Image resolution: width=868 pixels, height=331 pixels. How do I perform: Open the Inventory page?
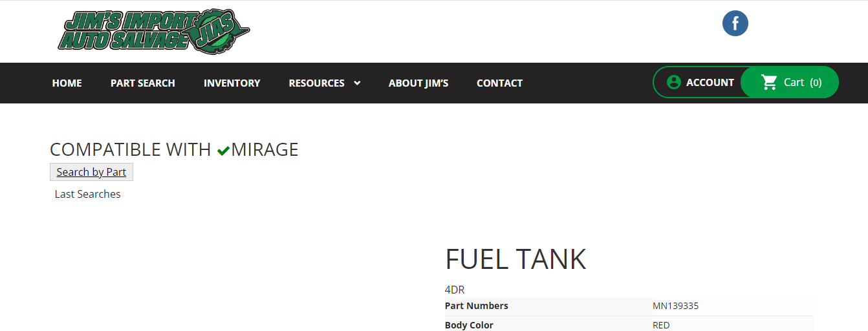(x=232, y=83)
